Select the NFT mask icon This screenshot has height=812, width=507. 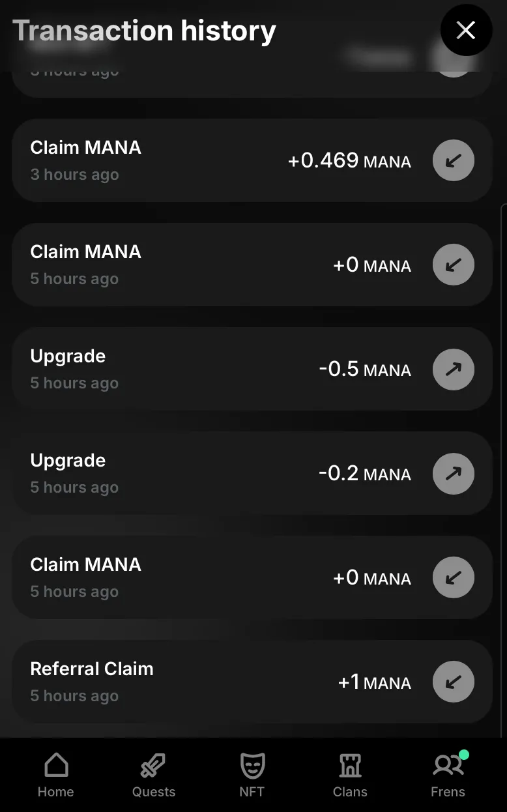click(x=252, y=766)
